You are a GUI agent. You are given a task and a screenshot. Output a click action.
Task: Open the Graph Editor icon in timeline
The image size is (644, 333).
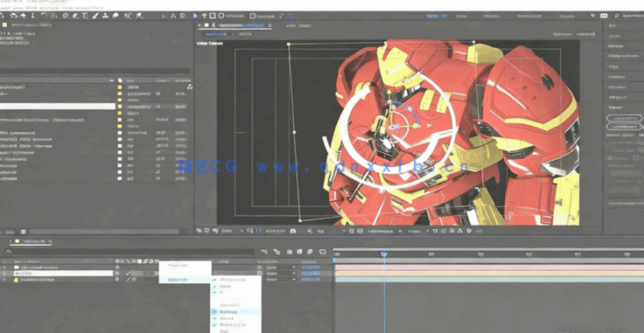323,252
